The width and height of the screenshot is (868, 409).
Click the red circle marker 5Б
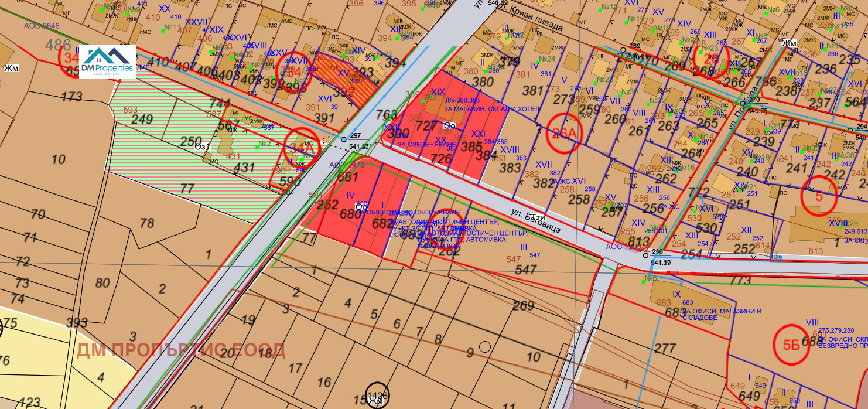coord(792,343)
